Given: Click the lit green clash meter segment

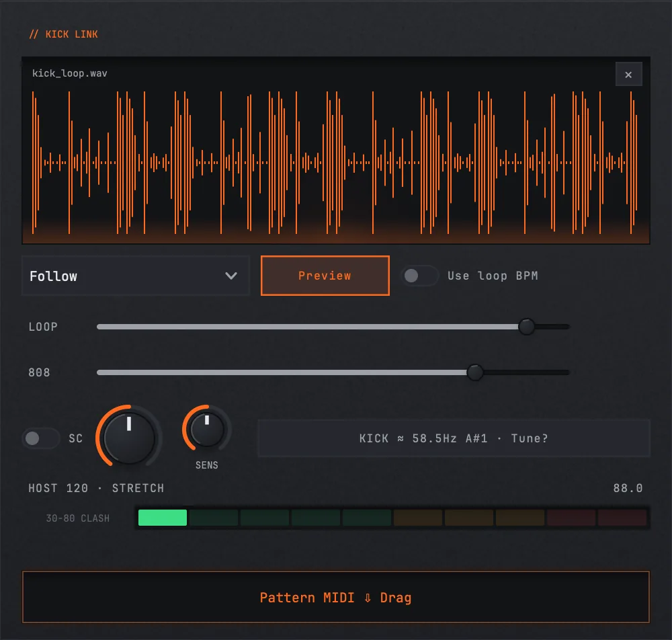Looking at the screenshot, I should tap(163, 518).
